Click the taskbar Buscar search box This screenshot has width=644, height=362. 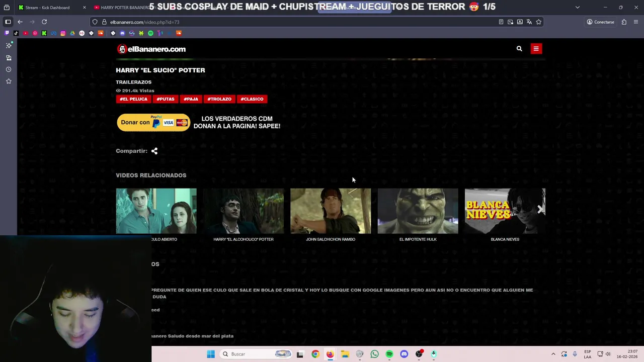pos(257,354)
